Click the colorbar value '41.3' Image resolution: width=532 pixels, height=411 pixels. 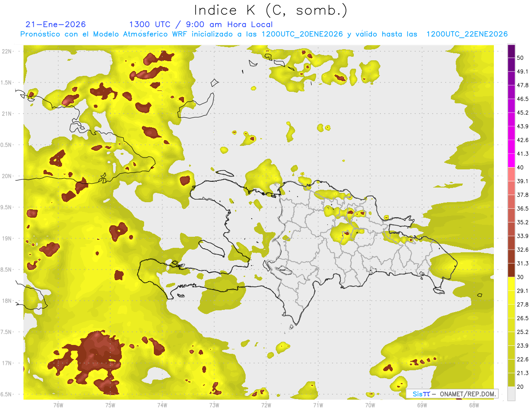(523, 154)
